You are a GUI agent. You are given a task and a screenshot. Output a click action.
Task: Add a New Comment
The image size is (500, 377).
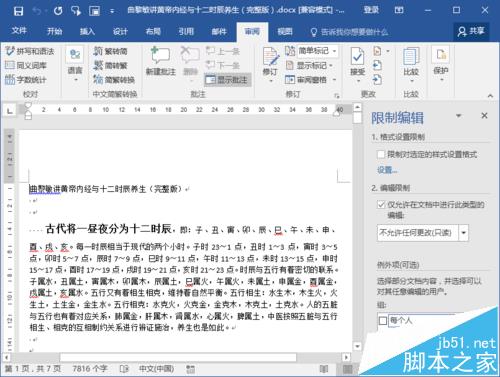(161, 61)
